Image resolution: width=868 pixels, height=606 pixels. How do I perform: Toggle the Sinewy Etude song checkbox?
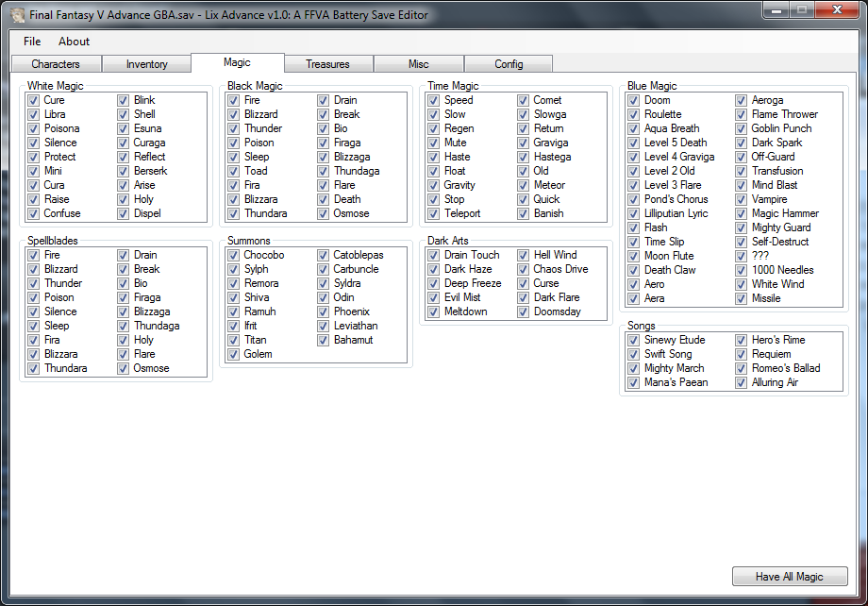click(634, 340)
